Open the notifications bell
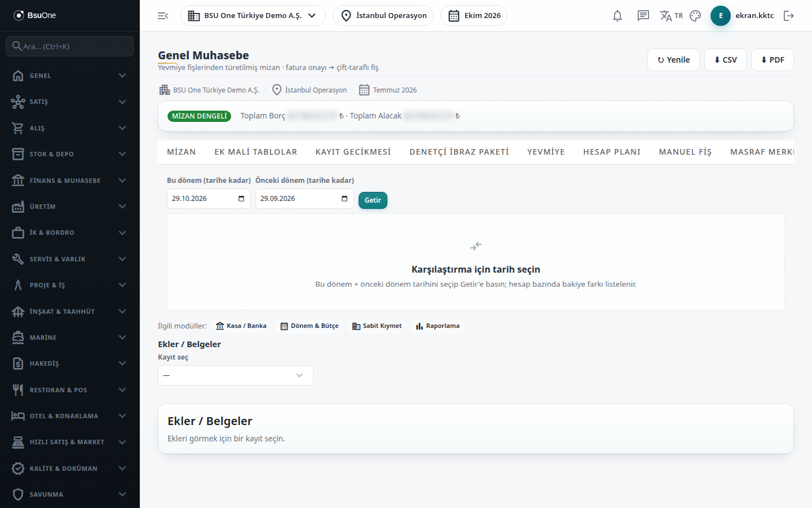Screen dimensions: 812x508 [x=617, y=16]
